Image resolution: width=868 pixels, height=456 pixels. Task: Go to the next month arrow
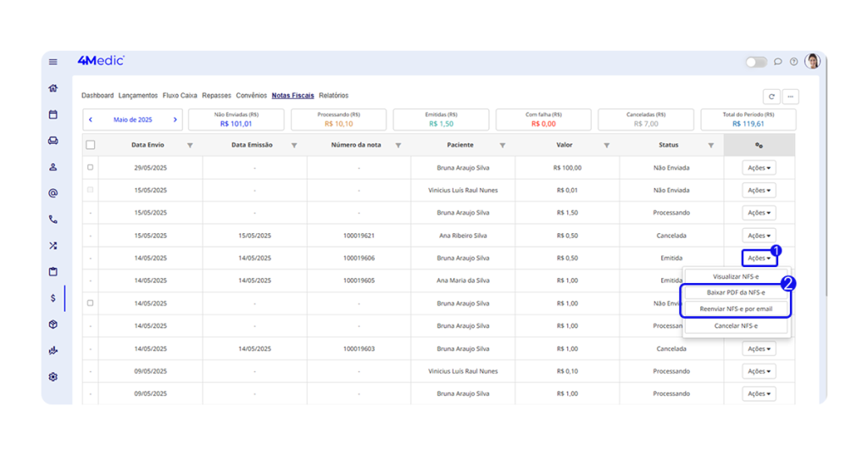(175, 120)
